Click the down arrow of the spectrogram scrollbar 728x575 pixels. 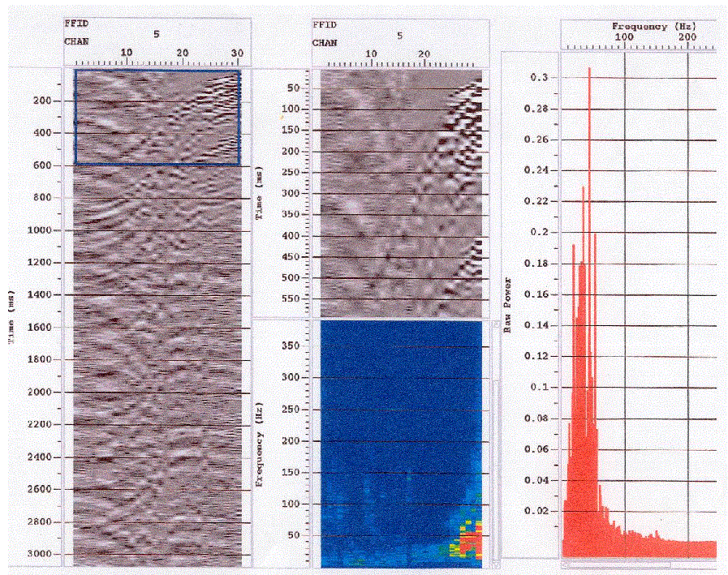point(496,564)
